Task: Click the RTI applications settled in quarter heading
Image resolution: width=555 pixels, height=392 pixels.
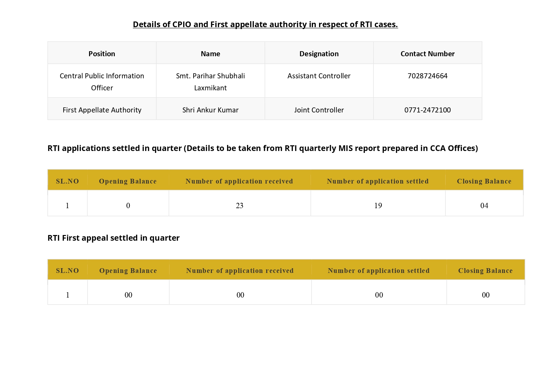Action: point(262,148)
